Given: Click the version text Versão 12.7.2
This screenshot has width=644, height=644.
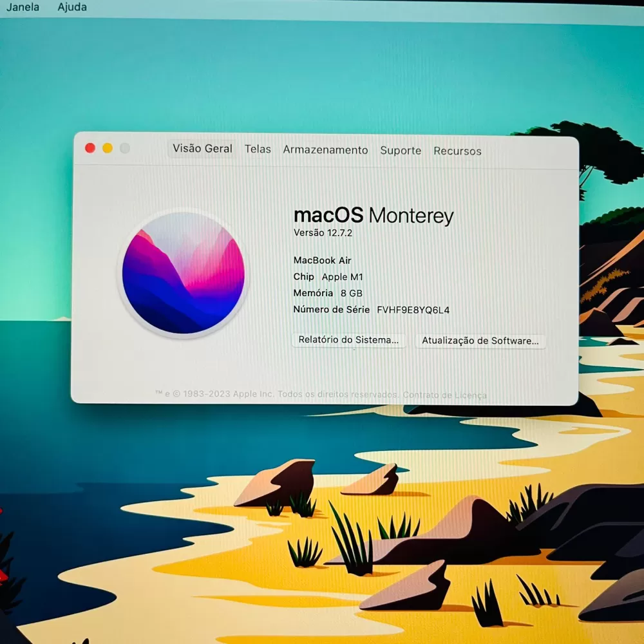Looking at the screenshot, I should pos(323,233).
